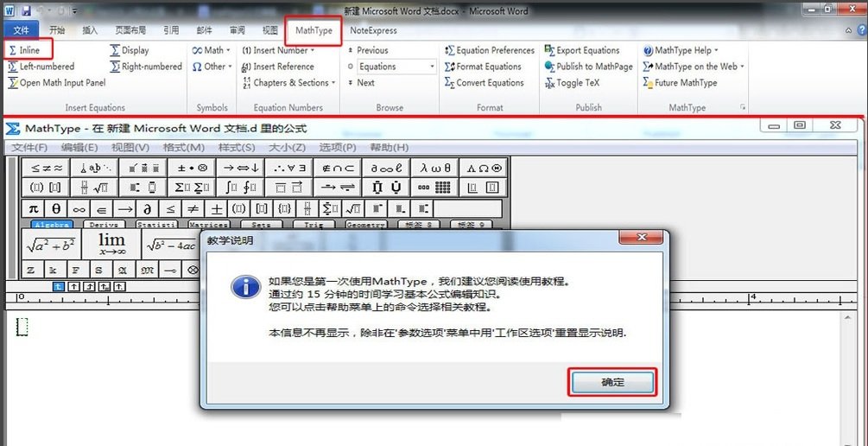This screenshot has width=868, height=446.
Task: Open Other symbols dropdown
Action: coord(212,67)
